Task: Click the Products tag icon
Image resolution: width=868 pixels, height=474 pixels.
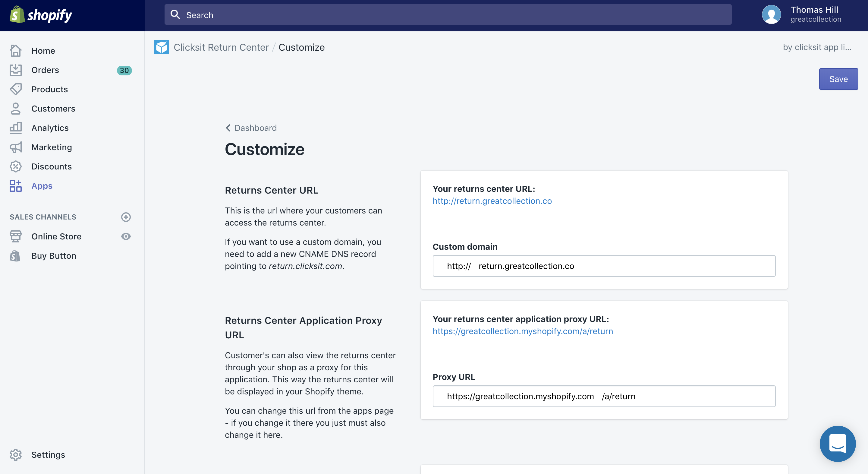Action: point(15,89)
